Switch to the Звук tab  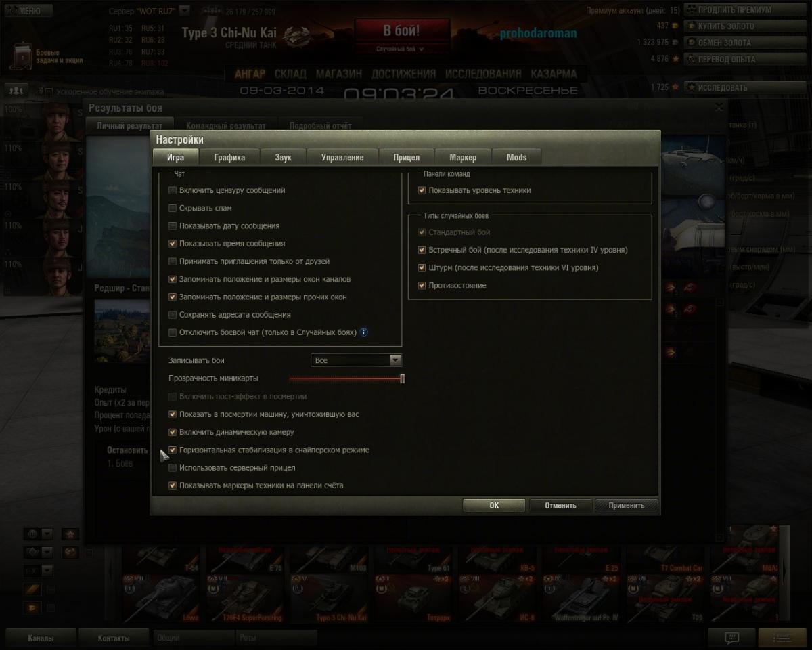click(x=283, y=157)
